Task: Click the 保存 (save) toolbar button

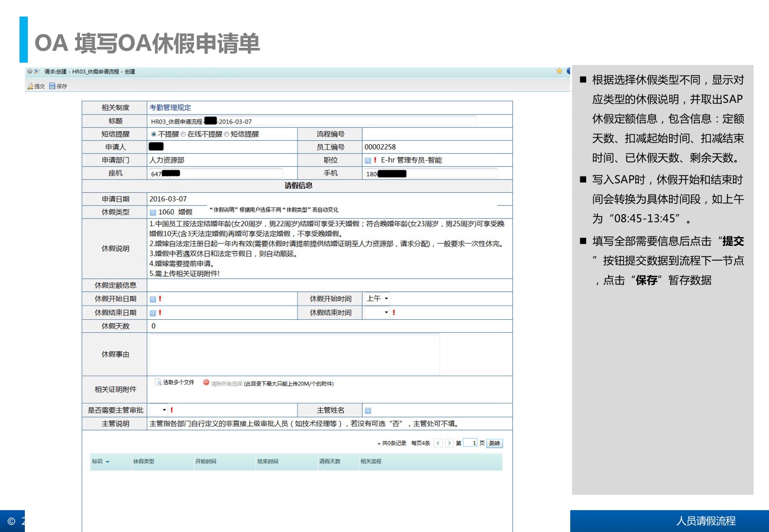Action: click(58, 86)
